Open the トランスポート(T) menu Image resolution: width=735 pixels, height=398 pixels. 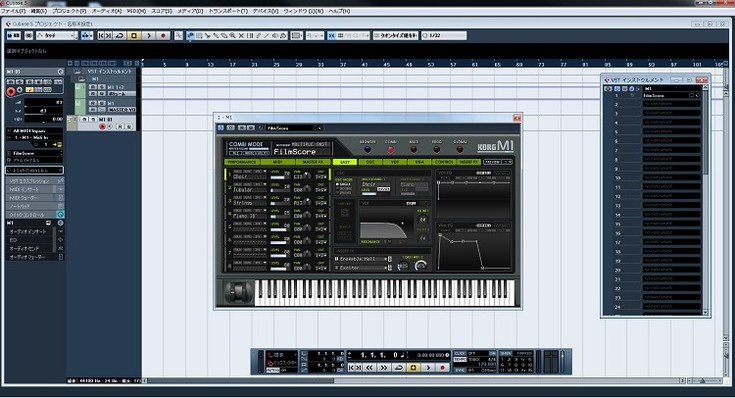[x=228, y=11]
